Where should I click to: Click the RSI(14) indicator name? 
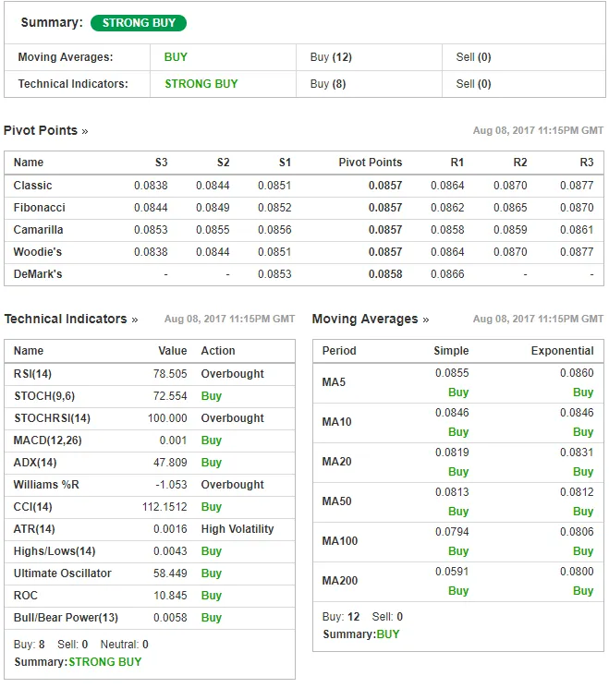32,374
